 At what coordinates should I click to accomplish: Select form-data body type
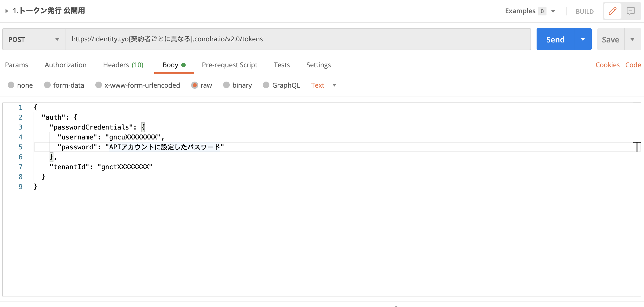(x=47, y=85)
